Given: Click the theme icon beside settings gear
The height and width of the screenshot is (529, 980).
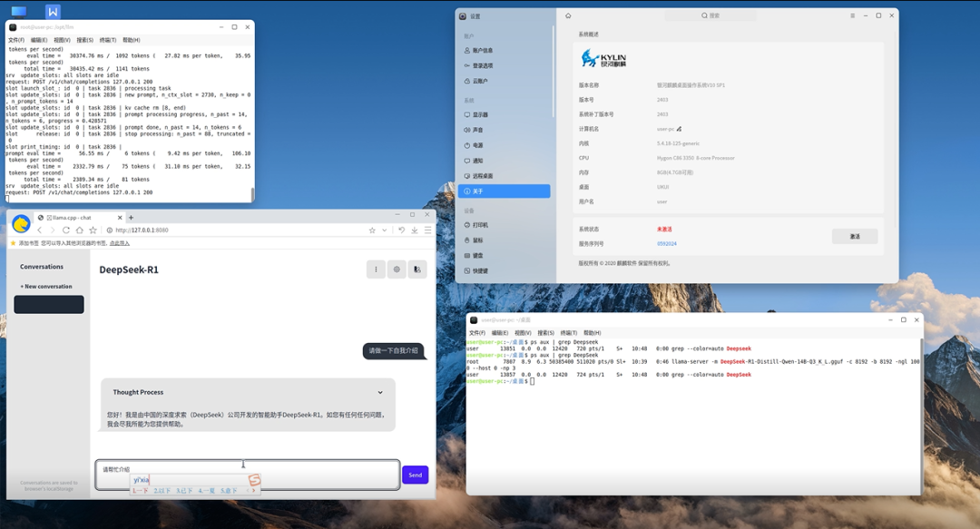Looking at the screenshot, I should (416, 269).
